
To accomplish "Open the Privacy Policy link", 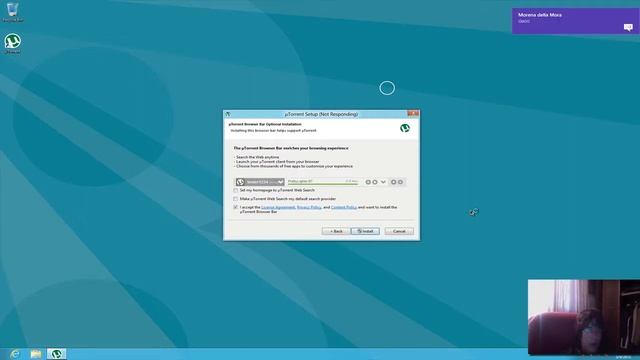I will pyautogui.click(x=309, y=207).
